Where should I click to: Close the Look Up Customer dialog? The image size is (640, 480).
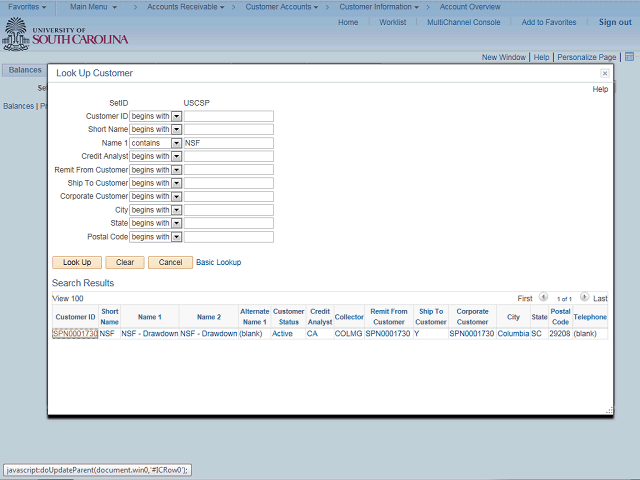[604, 73]
